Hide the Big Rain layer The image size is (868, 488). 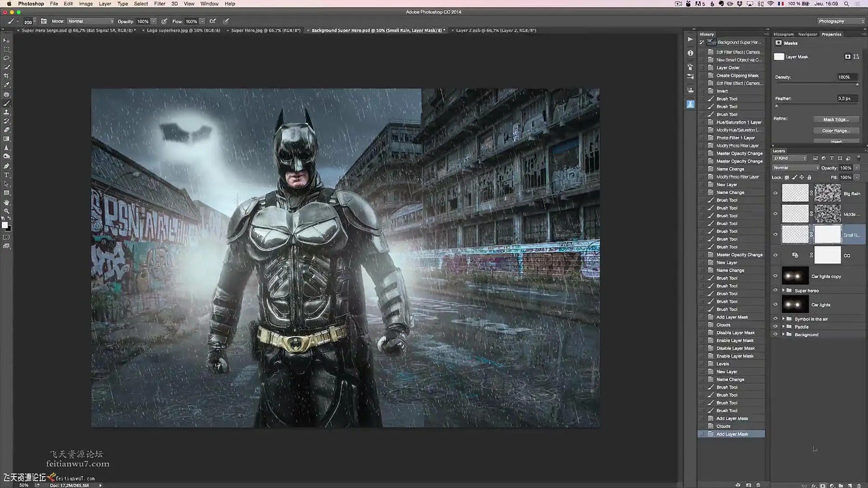coord(775,193)
